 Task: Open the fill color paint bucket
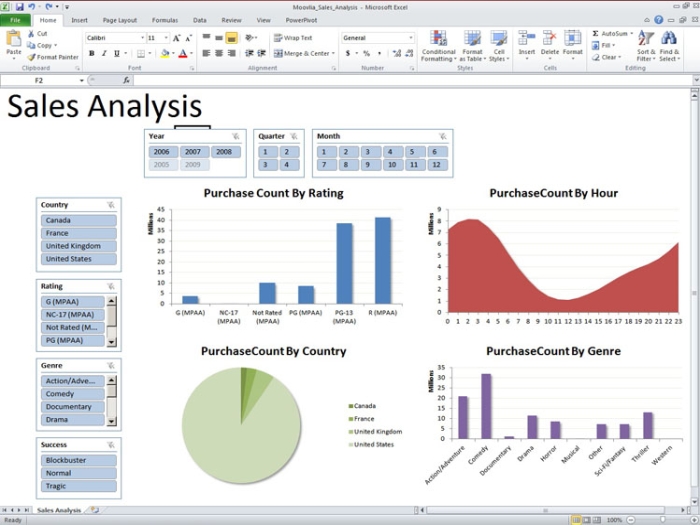164,54
